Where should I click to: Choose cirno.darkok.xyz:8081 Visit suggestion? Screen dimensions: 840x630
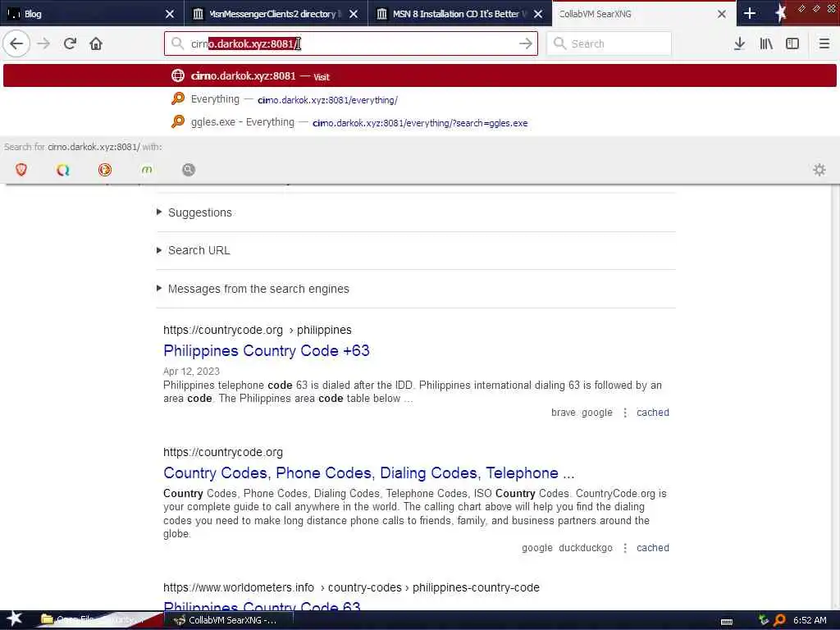tap(420, 75)
